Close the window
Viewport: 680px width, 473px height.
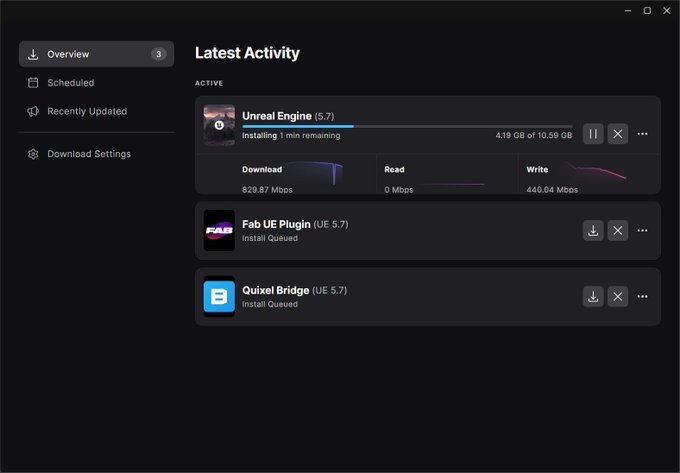[x=667, y=10]
